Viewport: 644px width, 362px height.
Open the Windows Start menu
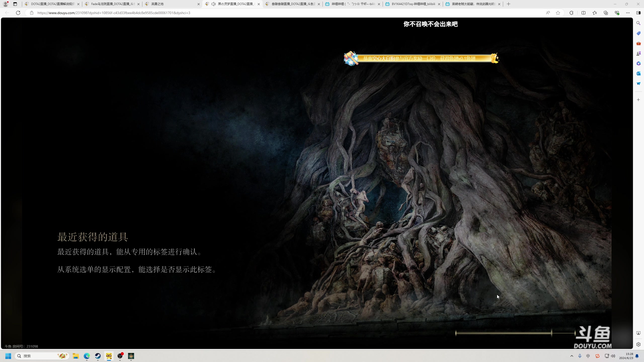click(x=8, y=356)
